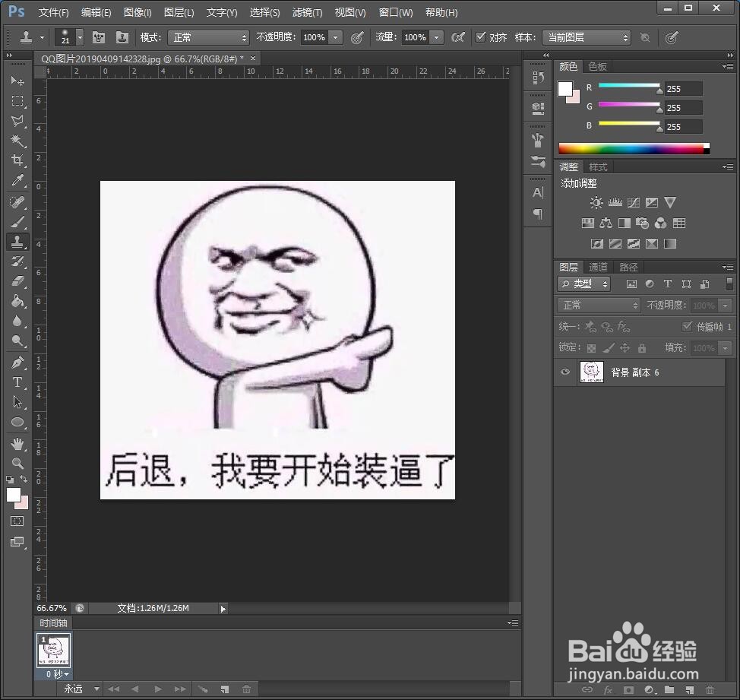Image resolution: width=740 pixels, height=700 pixels.
Task: Open the 滤镜 (Filter) menu
Action: click(x=307, y=12)
